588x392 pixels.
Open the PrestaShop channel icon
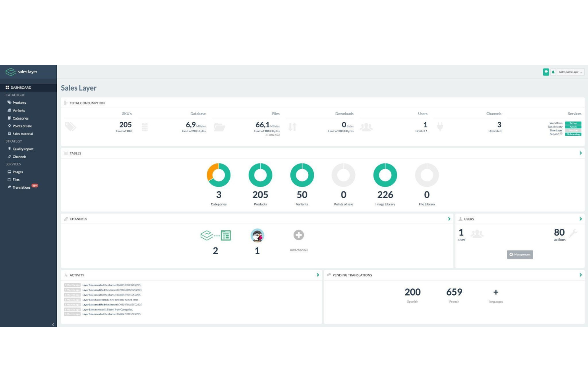coord(257,236)
